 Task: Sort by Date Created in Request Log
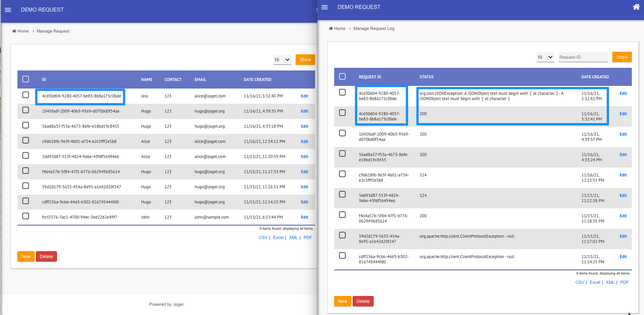(595, 77)
